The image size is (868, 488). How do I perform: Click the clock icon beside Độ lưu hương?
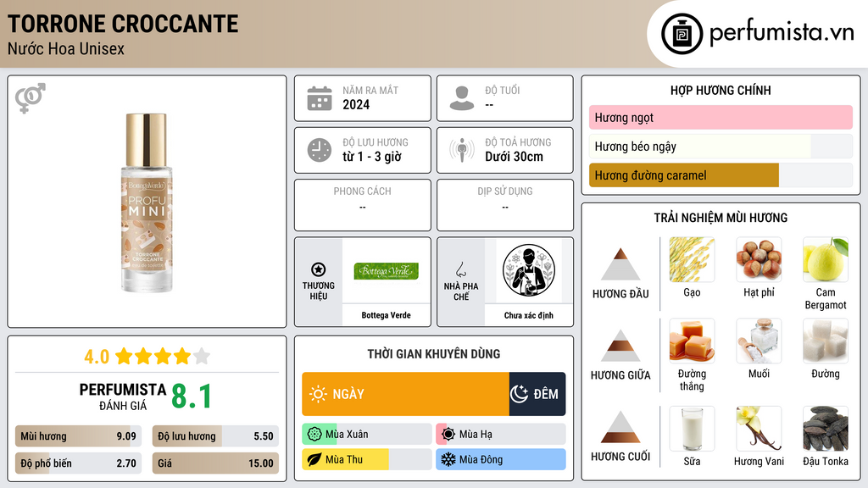(x=320, y=150)
